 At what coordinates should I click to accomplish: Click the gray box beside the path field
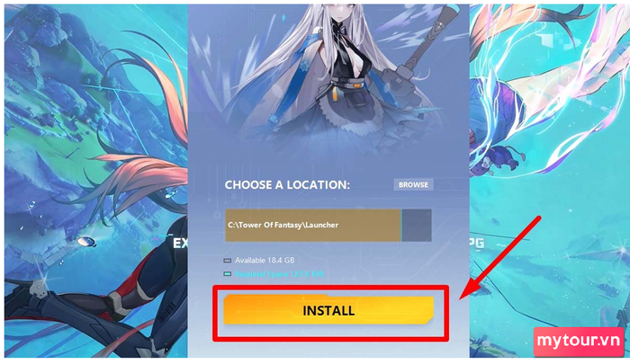[x=417, y=226]
